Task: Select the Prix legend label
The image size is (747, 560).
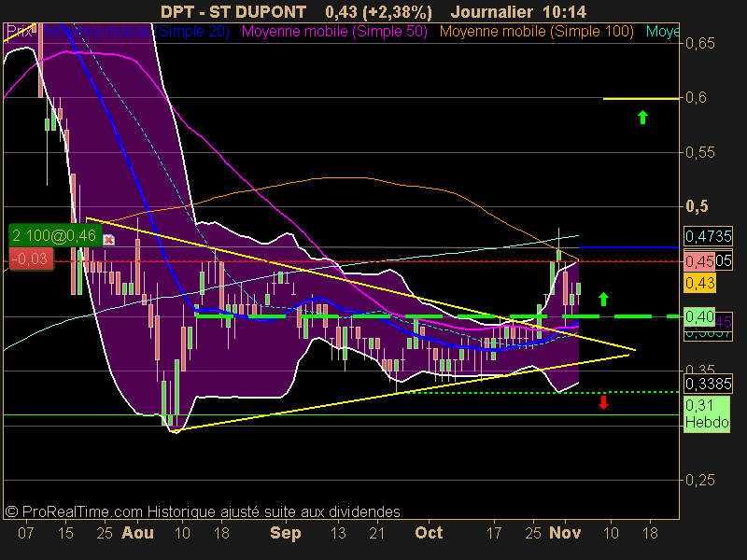Action: (x=20, y=32)
